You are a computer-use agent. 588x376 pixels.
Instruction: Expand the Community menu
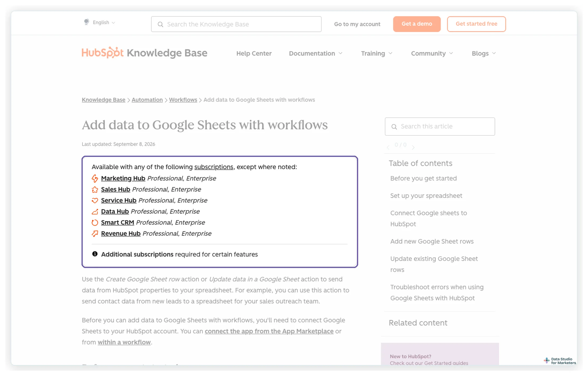[432, 53]
